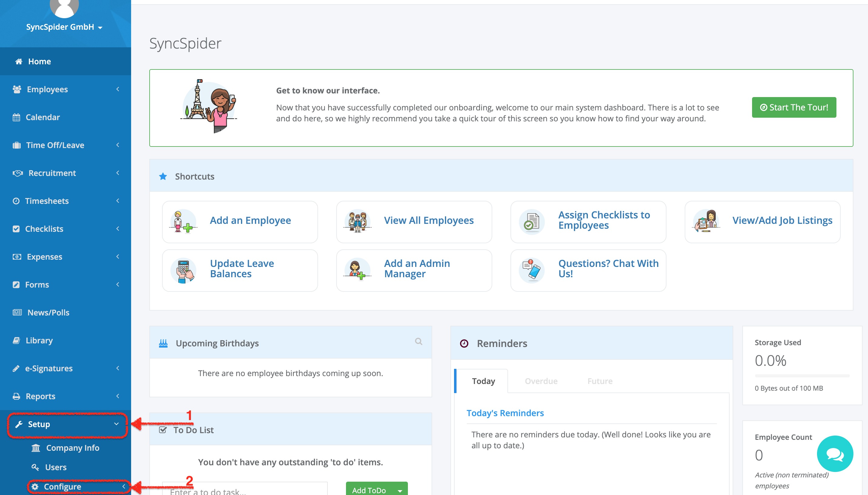Viewport: 868px width, 495px height.
Task: Switch to the Overdue reminders tab
Action: 541,381
